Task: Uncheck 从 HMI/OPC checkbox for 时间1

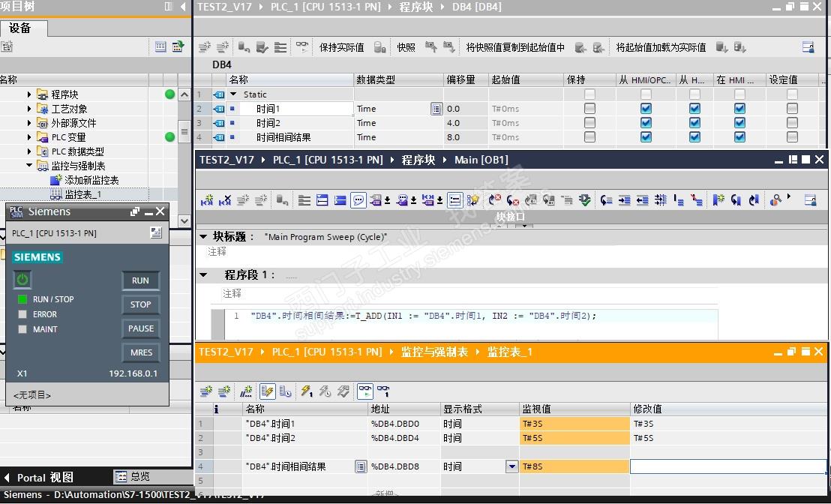Action: click(x=646, y=108)
